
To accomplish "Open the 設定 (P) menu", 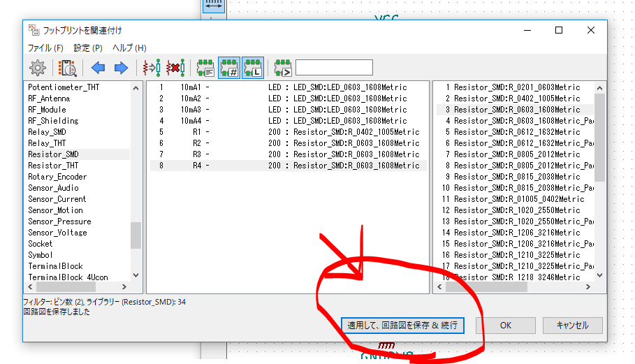I will (x=88, y=48).
